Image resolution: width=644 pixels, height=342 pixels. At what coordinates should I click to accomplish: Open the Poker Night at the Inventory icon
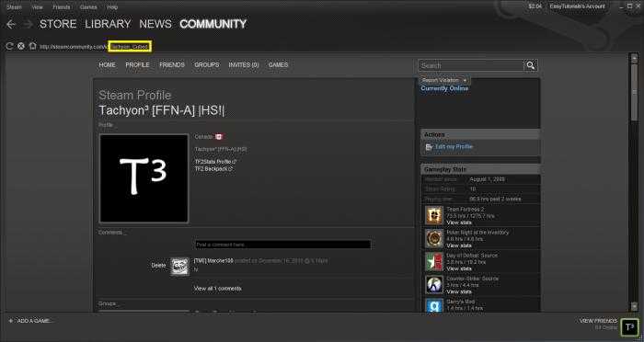434,238
